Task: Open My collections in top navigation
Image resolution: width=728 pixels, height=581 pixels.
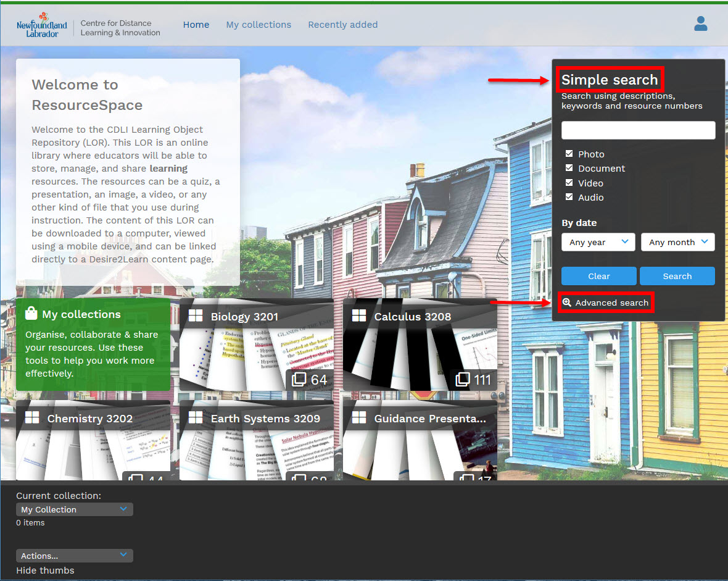Action: pos(259,25)
